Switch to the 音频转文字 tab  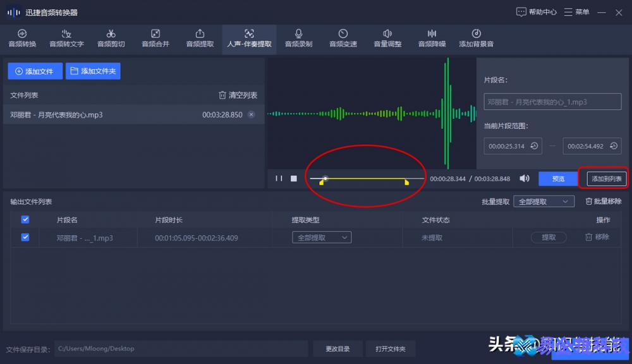tap(66, 38)
